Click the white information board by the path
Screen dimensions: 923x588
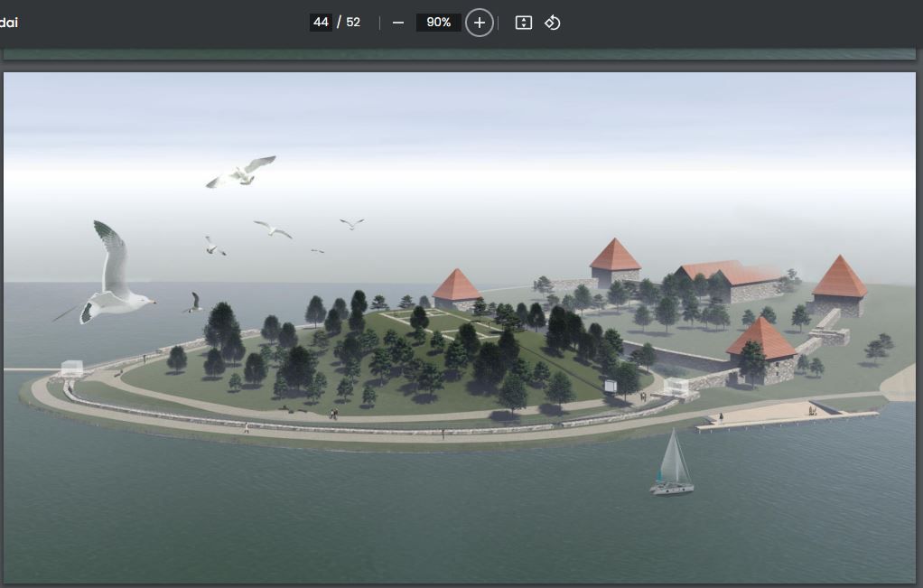(611, 386)
